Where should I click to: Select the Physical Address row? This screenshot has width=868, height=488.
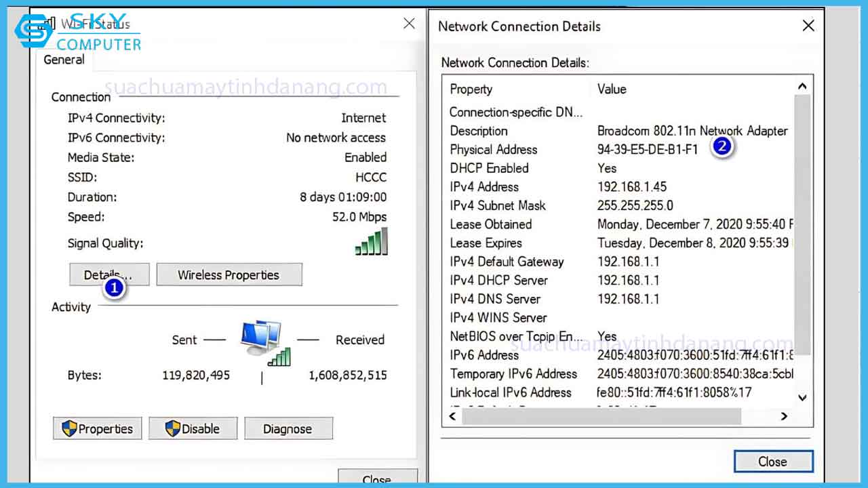494,150
